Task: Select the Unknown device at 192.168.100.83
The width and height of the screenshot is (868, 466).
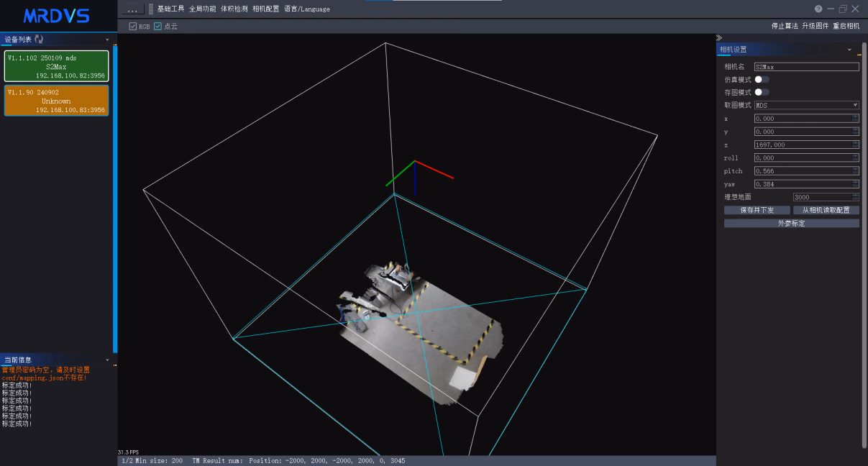Action: click(56, 101)
